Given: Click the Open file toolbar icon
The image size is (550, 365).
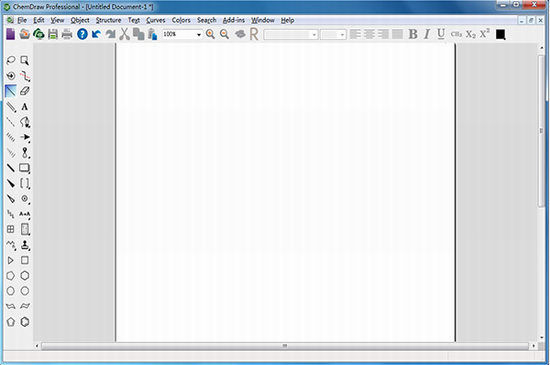Looking at the screenshot, I should (25, 34).
